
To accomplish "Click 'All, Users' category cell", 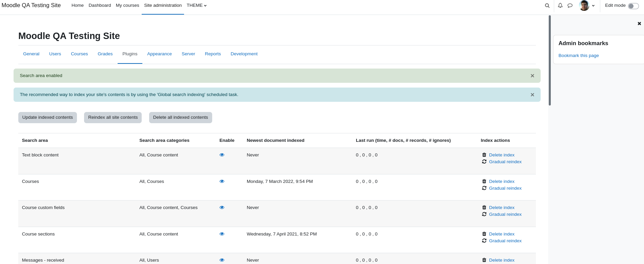I will click(x=149, y=260).
